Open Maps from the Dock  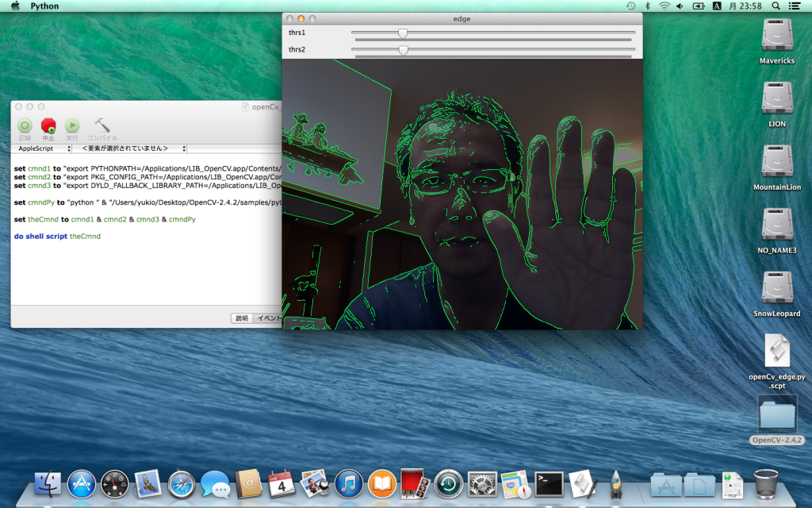point(515,484)
